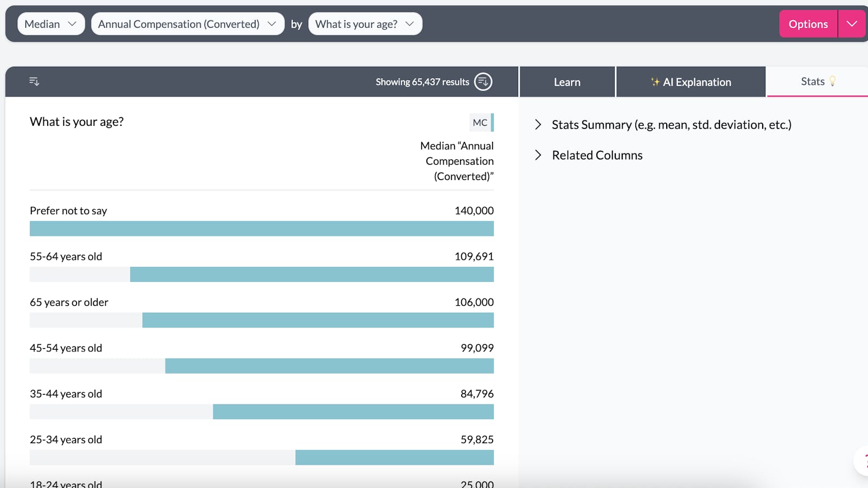The height and width of the screenshot is (488, 868).
Task: Open the Annual Compensation (Converted) dropdown
Action: point(187,24)
